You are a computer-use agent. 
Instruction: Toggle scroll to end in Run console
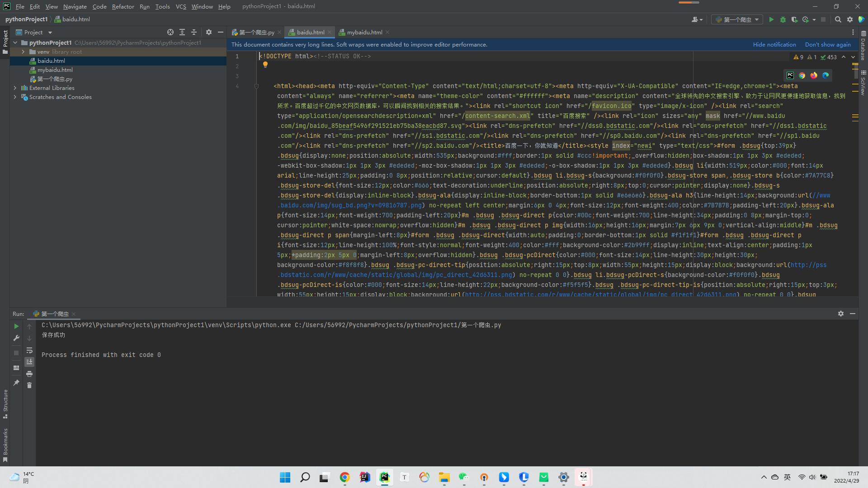29,361
